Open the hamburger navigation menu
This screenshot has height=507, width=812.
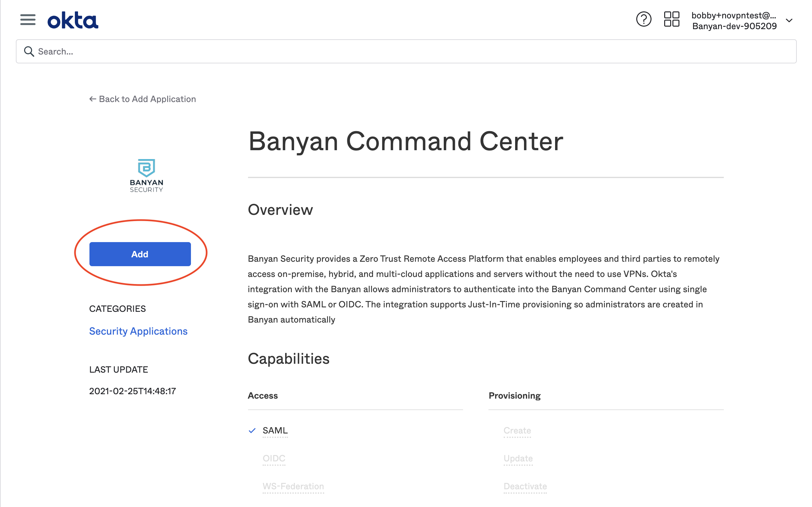point(28,20)
